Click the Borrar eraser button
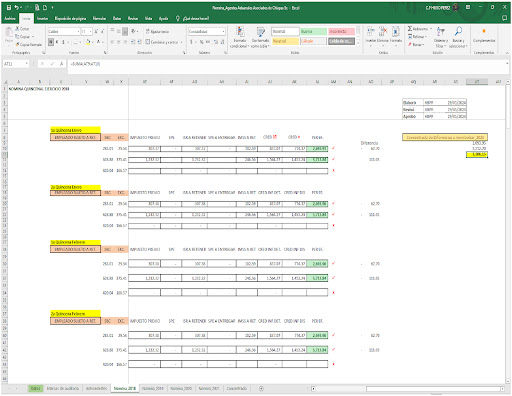 (416, 44)
